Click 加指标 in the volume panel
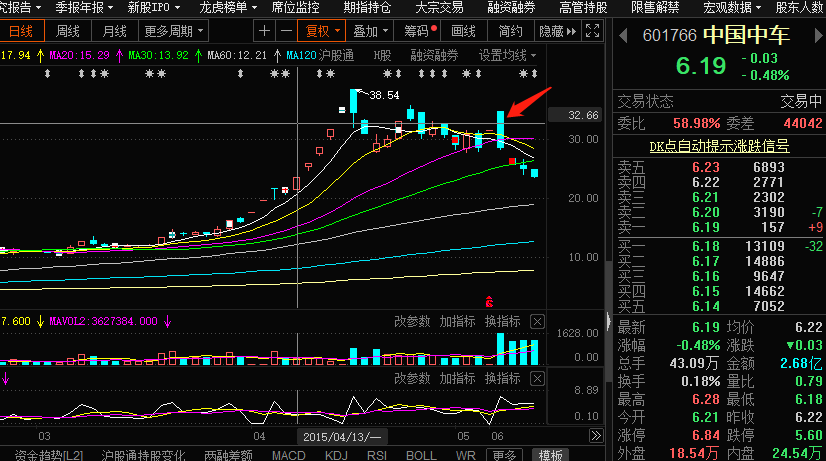The width and height of the screenshot is (826, 461). (x=457, y=321)
